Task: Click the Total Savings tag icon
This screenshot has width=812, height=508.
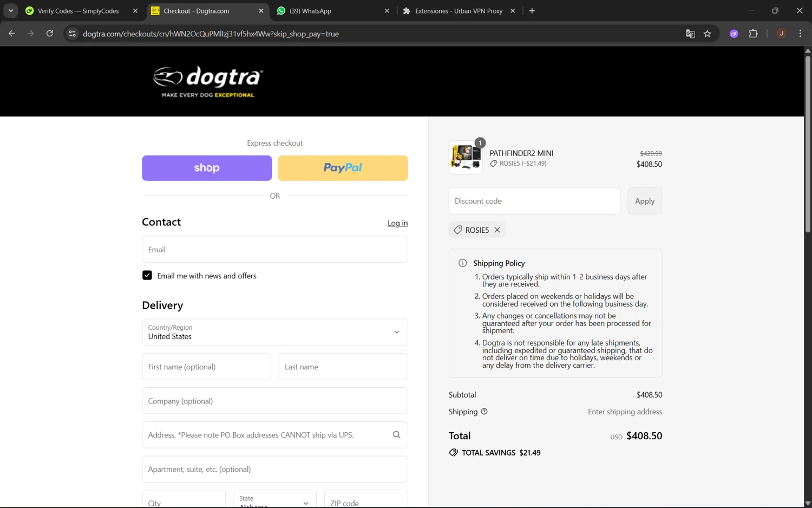Action: point(453,453)
